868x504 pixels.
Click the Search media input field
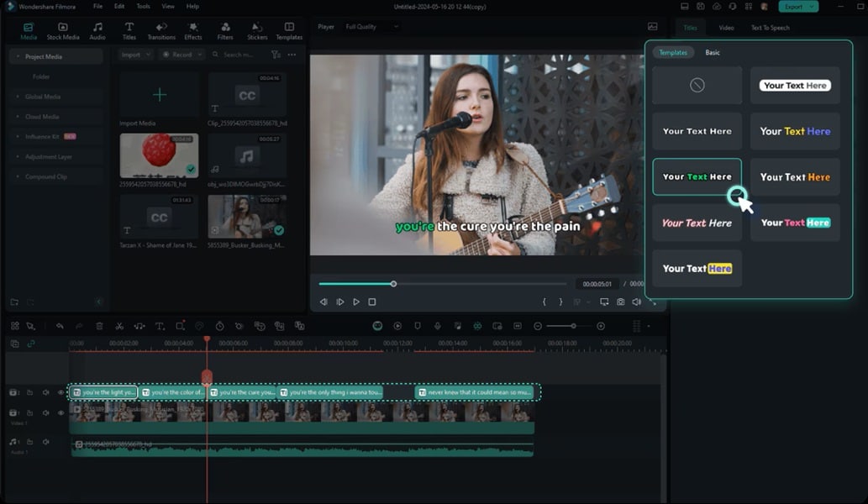coord(238,55)
